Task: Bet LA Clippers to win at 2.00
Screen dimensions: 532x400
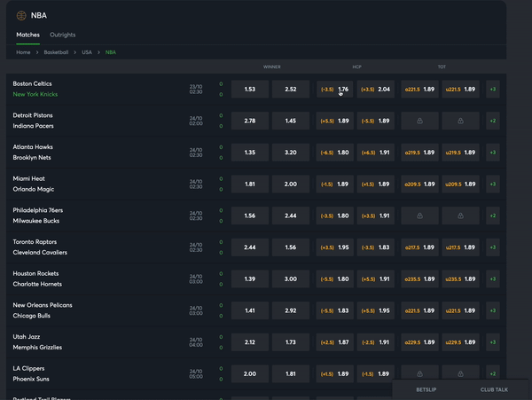Action: pos(250,374)
